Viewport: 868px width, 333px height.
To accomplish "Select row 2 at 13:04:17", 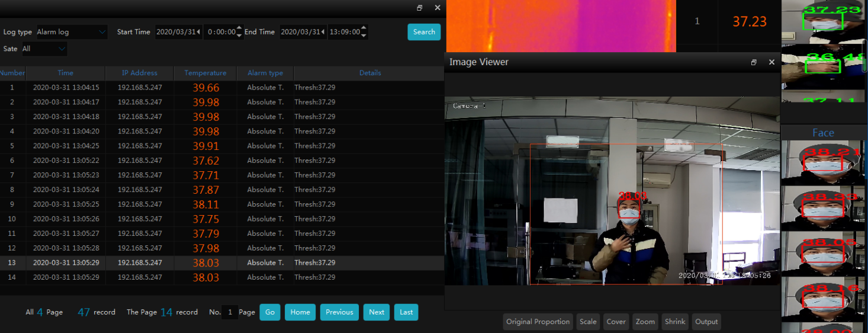I will click(222, 102).
